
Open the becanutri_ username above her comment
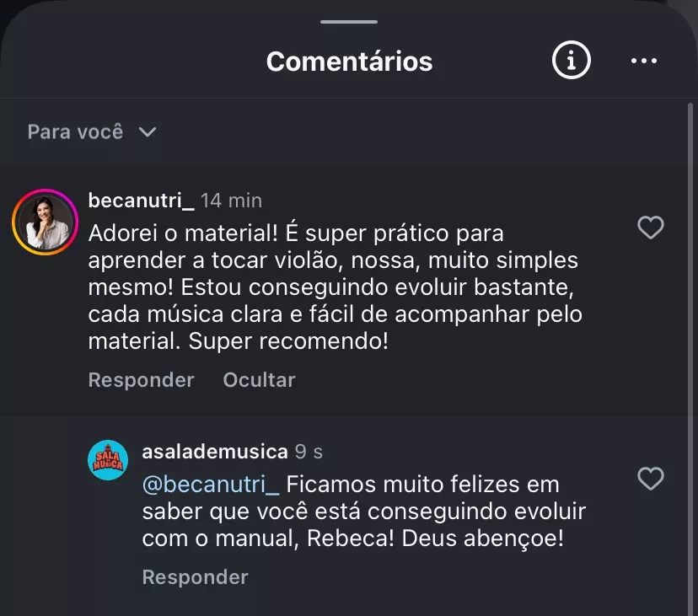click(x=141, y=201)
